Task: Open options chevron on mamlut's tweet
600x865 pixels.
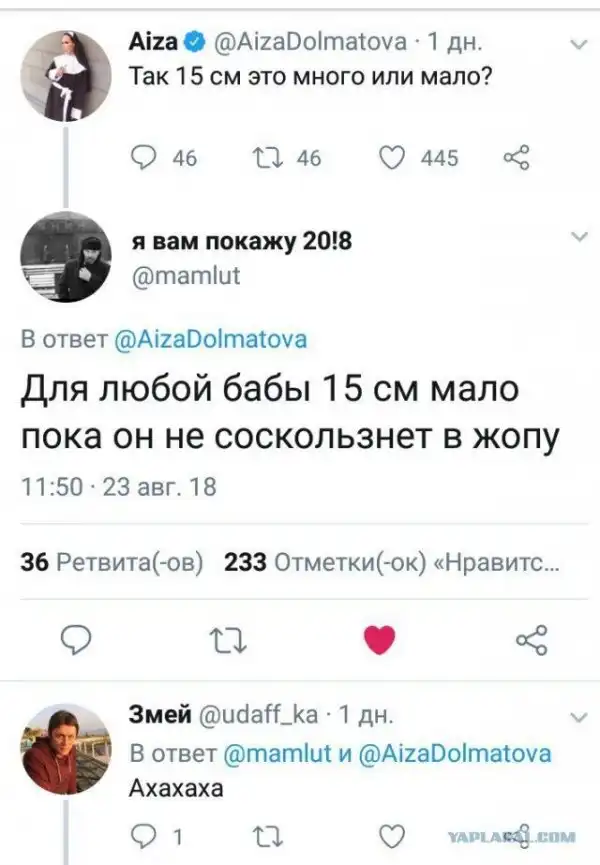Action: click(x=579, y=237)
